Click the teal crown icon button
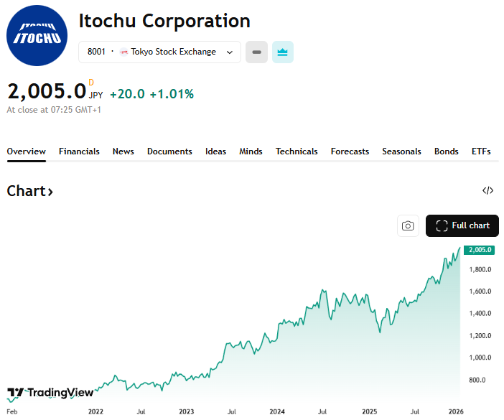This screenshot has height=420, width=504. point(282,52)
